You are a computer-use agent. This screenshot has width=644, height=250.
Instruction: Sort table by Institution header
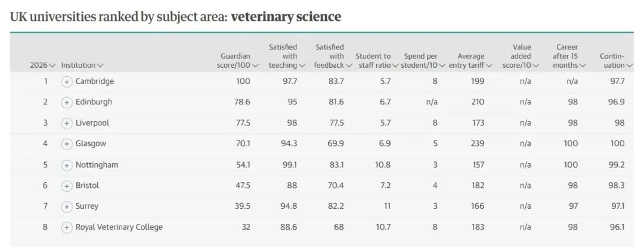click(x=82, y=65)
